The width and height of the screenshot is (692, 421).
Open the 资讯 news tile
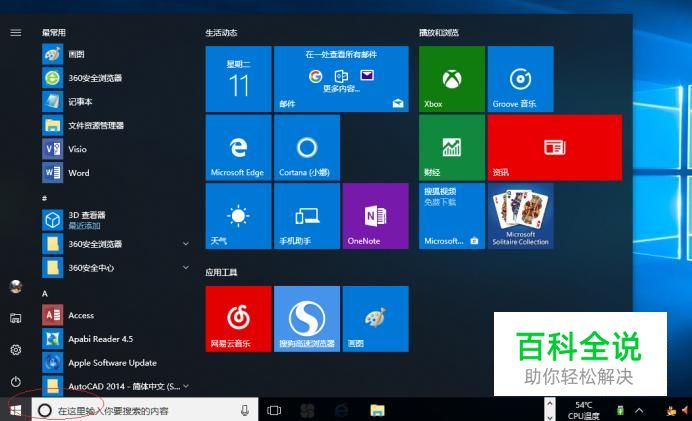pos(555,147)
